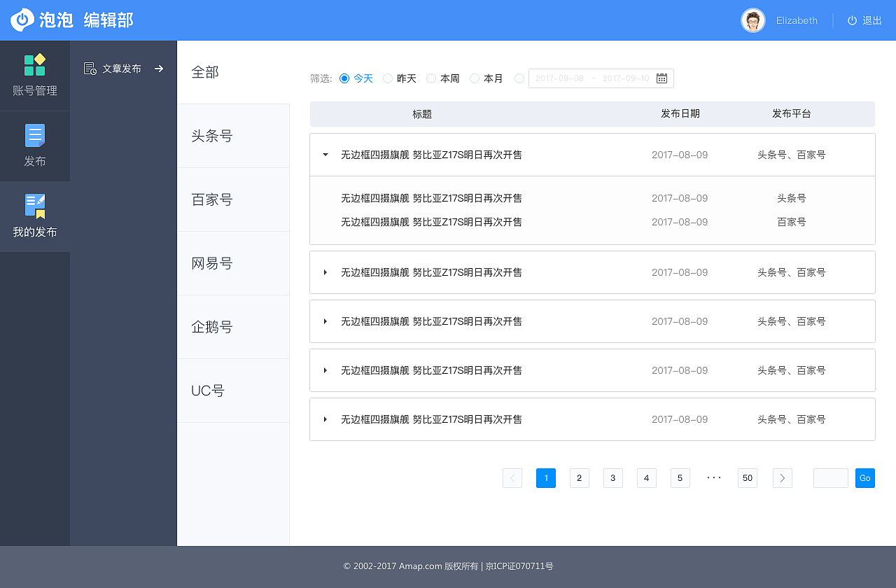Image resolution: width=896 pixels, height=588 pixels.
Task: Click the page number input field
Action: click(x=830, y=478)
